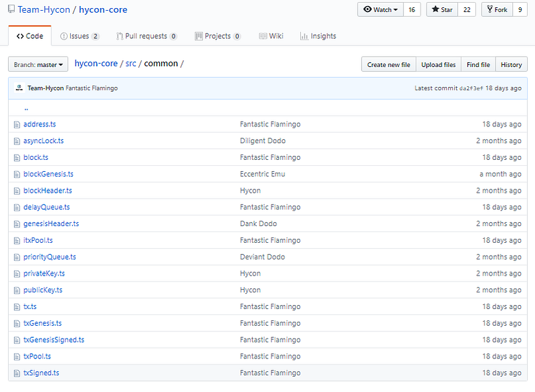Click file icon next to publicKey.ts
Viewport: 535px width, 392px height.
click(17, 290)
